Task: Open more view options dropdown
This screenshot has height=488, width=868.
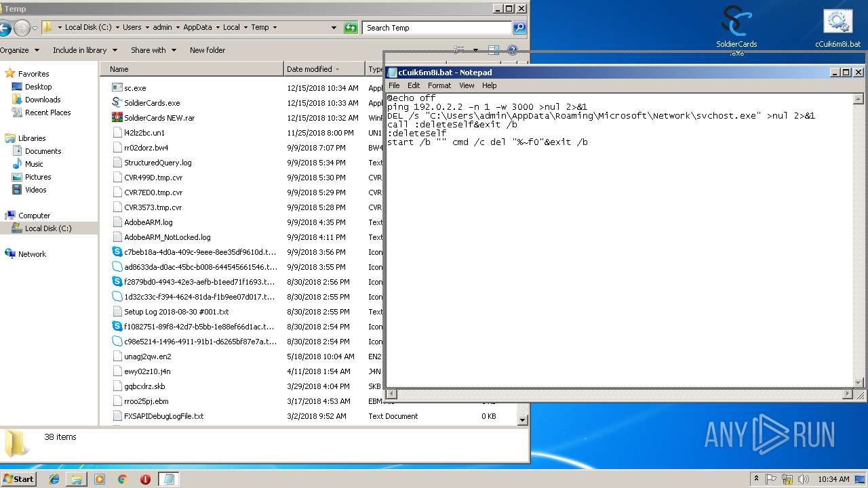Action: click(475, 50)
